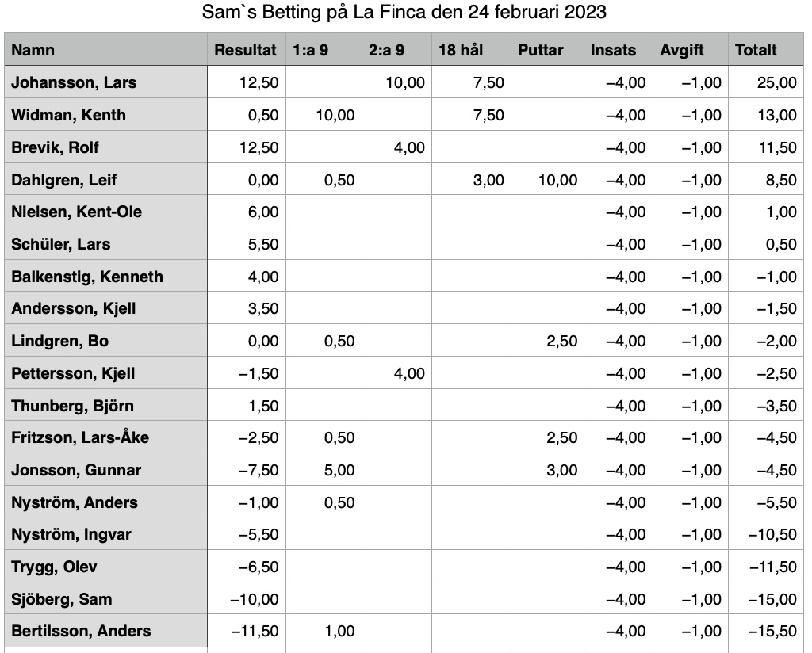Select the Trygg, Olev name cell
Image resolution: width=812 pixels, height=653 pixels.
coord(105,566)
